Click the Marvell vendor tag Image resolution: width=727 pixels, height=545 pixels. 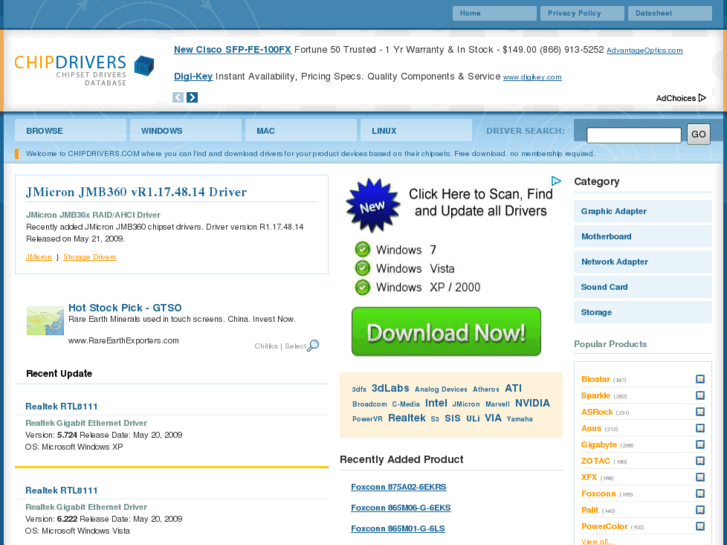(497, 404)
